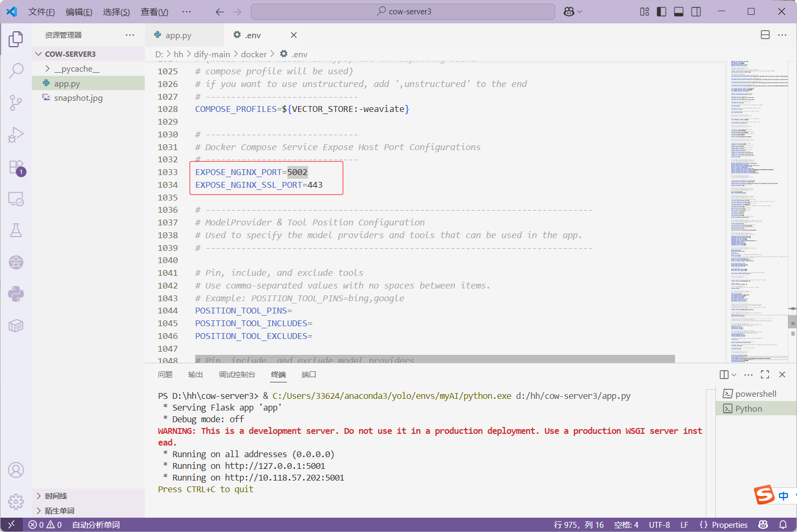Switch to the .env editor tab
Image resolution: width=797 pixels, height=532 pixels.
pyautogui.click(x=253, y=35)
